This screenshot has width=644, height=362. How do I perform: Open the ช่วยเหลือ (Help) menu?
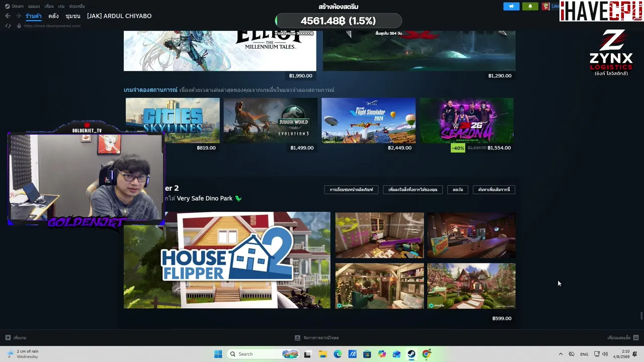click(x=77, y=7)
